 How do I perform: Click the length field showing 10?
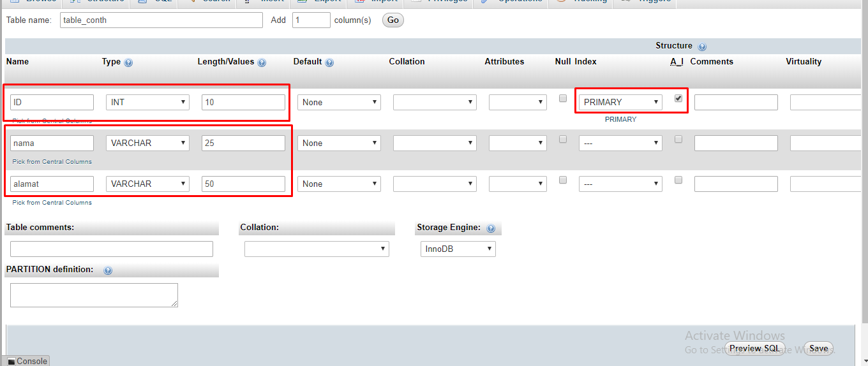[x=243, y=102]
